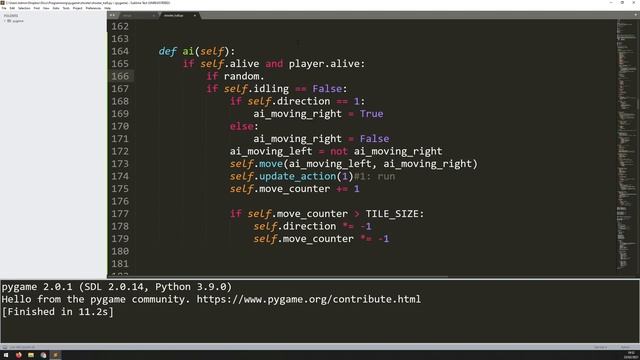This screenshot has height=360, width=640.
Task: Click 'TILE_SIZE:' on line 177
Action: [395, 214]
